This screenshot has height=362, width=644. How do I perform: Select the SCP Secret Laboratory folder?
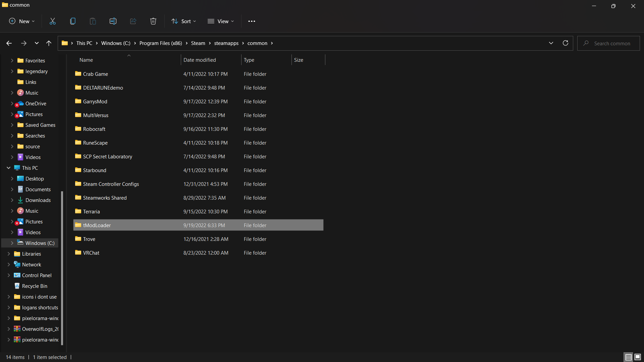pyautogui.click(x=198, y=156)
